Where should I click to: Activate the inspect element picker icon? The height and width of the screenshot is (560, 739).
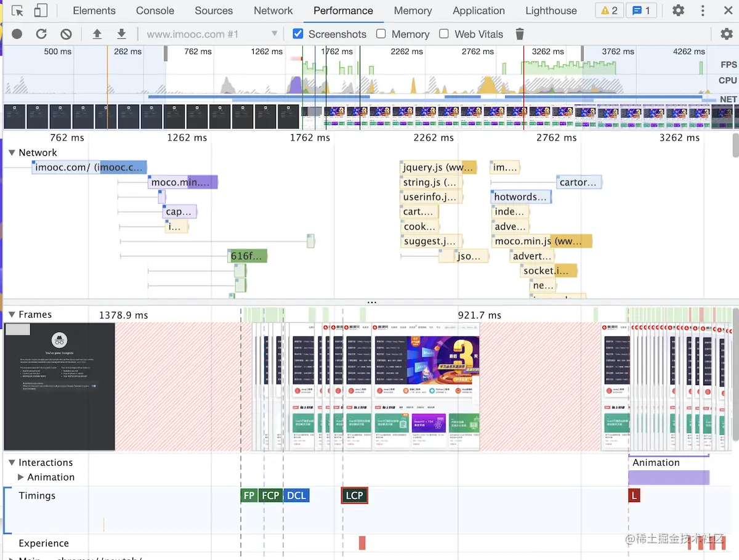click(x=17, y=10)
